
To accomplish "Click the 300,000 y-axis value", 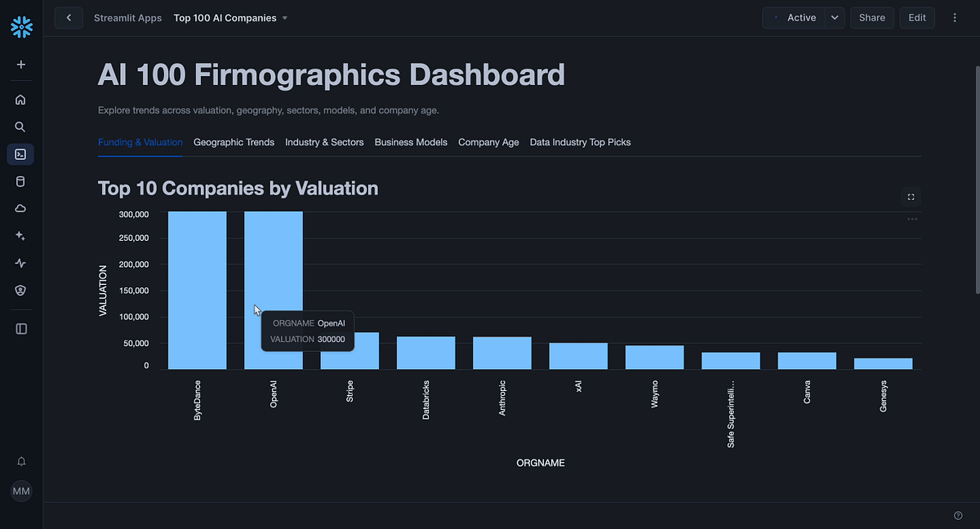I will pyautogui.click(x=132, y=214).
